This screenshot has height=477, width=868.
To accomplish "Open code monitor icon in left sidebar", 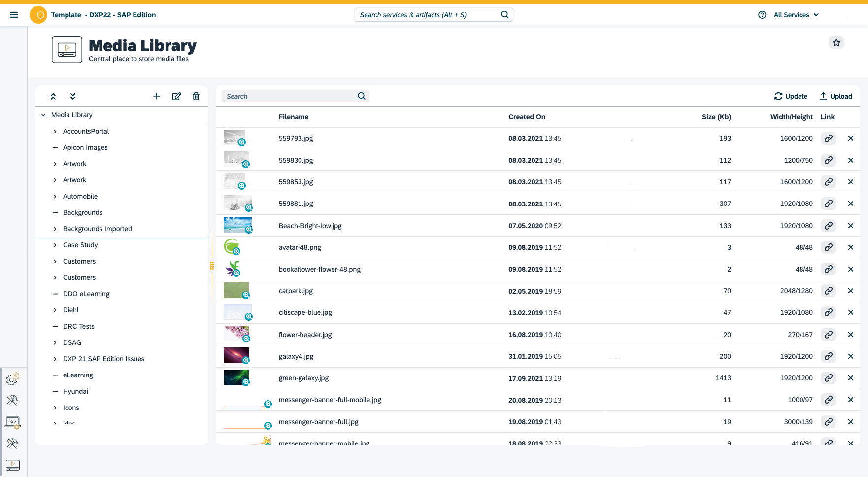I will 13,422.
